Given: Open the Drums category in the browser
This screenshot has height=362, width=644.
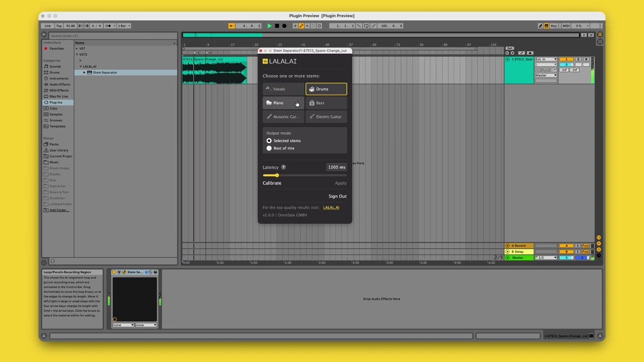Looking at the screenshot, I should click(54, 72).
